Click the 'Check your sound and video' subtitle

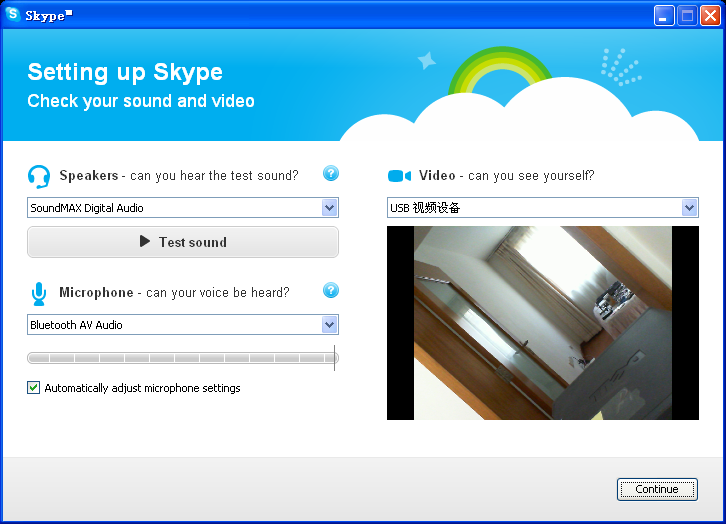[x=141, y=101]
